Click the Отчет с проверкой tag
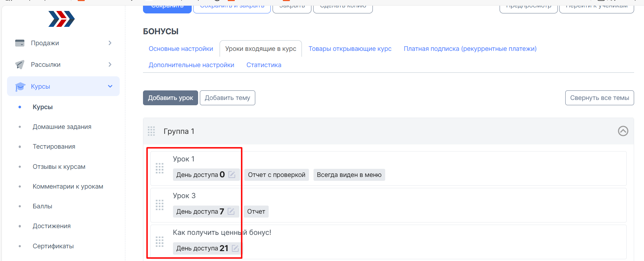Screen dimensions: 644x261 (276, 175)
